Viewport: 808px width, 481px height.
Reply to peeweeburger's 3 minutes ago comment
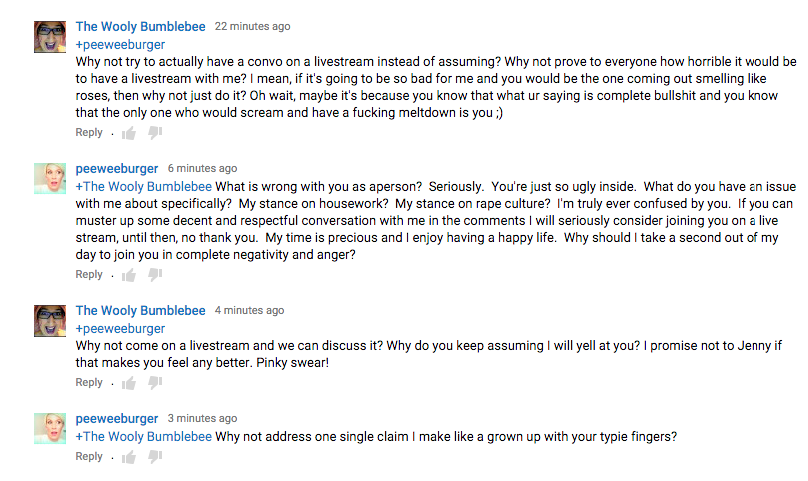[89, 457]
